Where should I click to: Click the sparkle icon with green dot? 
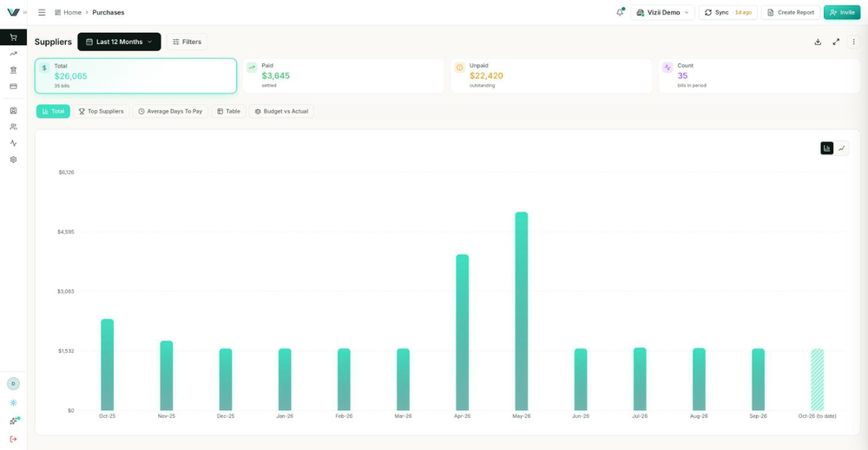click(x=13, y=421)
